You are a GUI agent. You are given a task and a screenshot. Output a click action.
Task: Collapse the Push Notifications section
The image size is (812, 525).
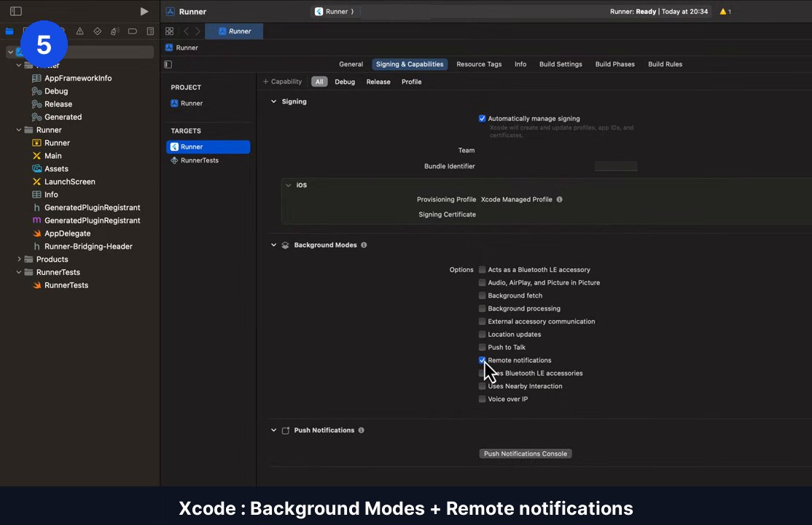(x=273, y=430)
